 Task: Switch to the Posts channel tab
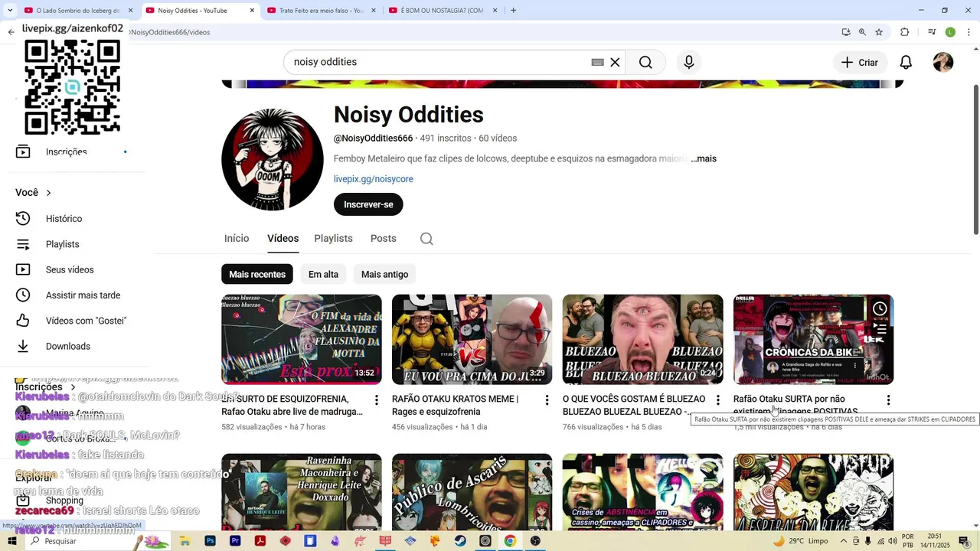[383, 239]
